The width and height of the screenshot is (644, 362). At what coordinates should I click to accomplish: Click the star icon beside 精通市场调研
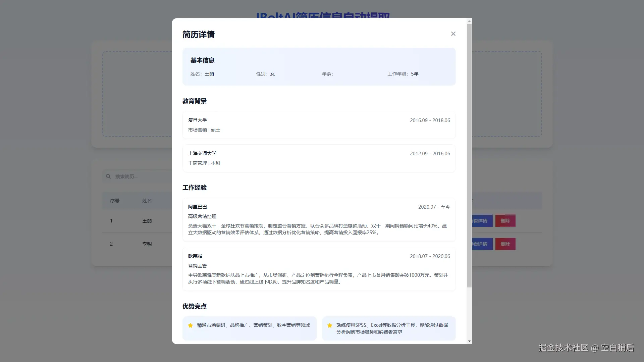tap(191, 325)
